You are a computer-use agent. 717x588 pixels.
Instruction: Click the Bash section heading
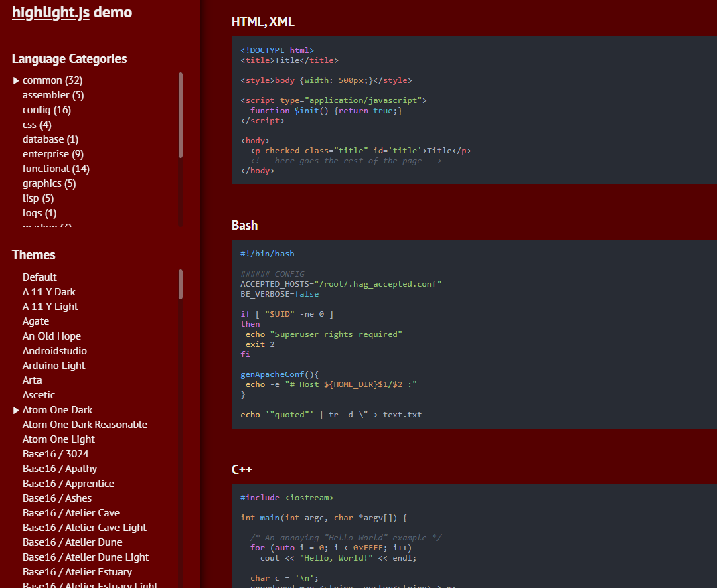tap(244, 226)
